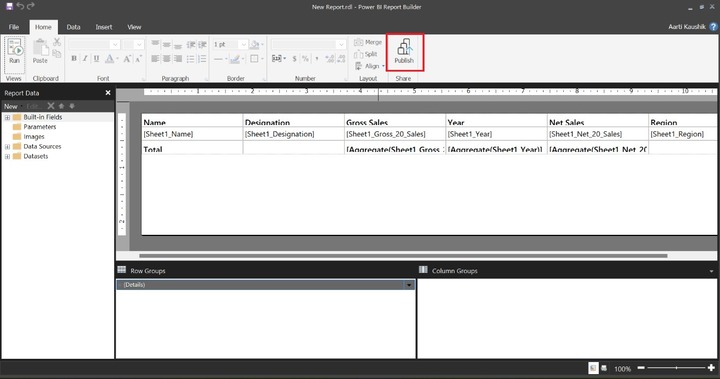Click the Publish button
This screenshot has width=720, height=379.
[x=404, y=51]
